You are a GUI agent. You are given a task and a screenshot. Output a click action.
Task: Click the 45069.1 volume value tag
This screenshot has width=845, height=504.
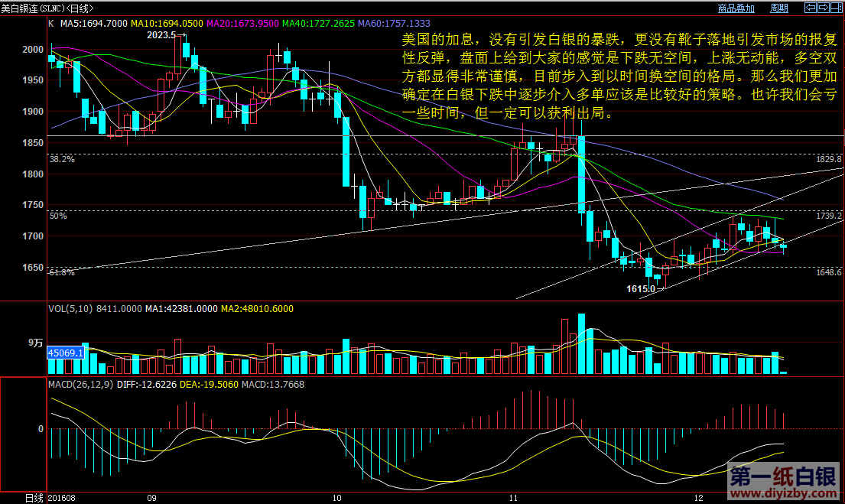click(x=66, y=353)
